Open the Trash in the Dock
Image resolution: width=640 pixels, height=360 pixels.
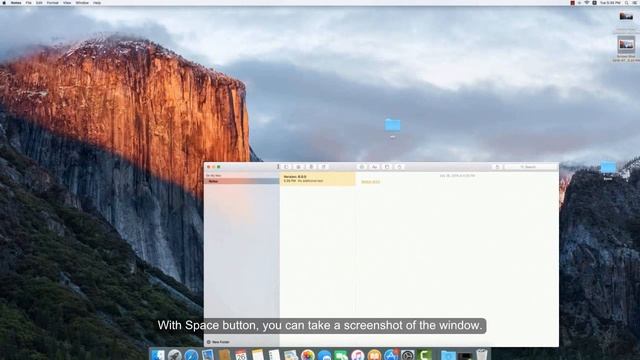(x=482, y=355)
